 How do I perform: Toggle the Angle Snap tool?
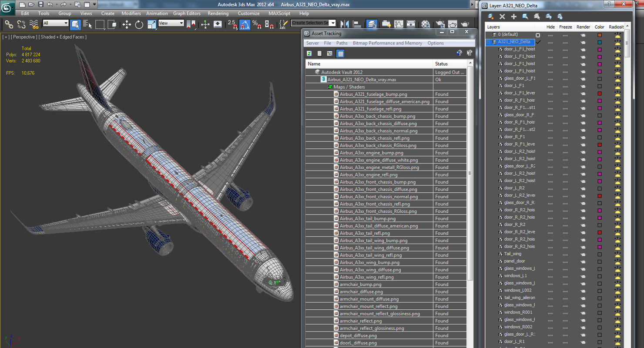(x=245, y=24)
